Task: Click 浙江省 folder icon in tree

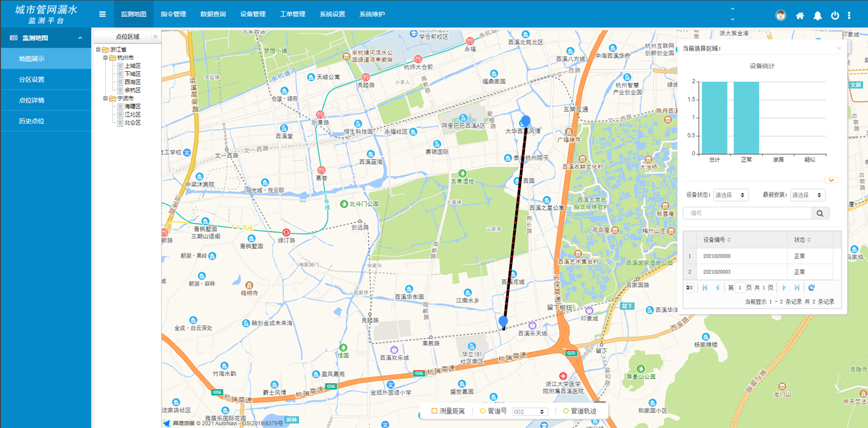Action: 105,50
